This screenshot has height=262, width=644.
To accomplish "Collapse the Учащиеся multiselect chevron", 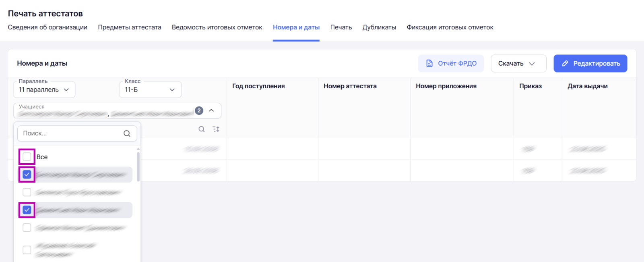I will 211,110.
